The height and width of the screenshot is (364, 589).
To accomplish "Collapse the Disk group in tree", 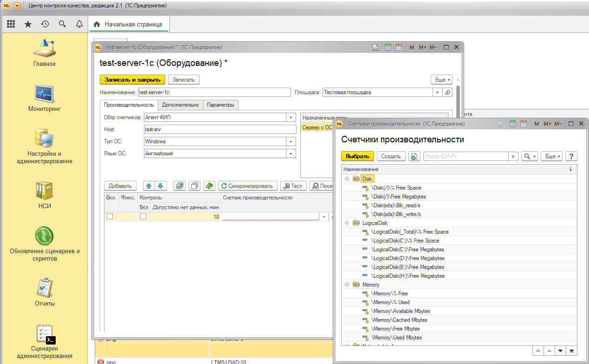I will [347, 179].
